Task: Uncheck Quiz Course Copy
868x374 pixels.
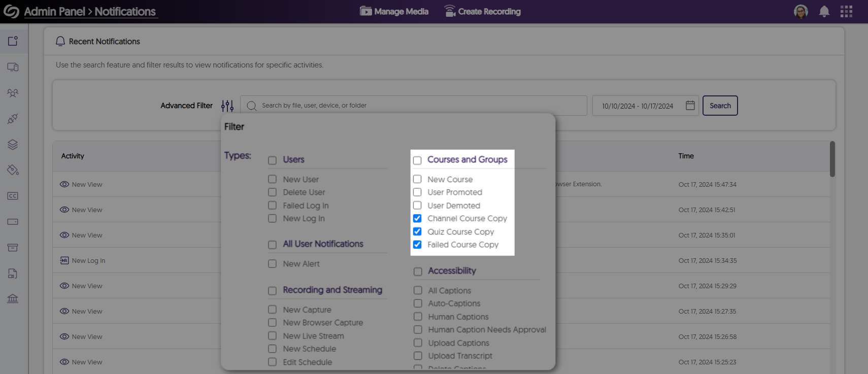Action: [417, 231]
